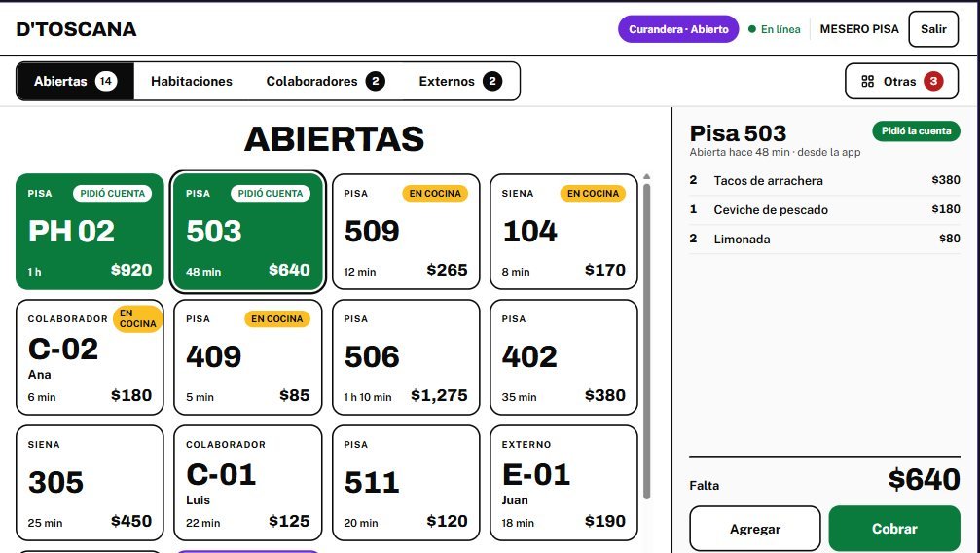The image size is (980, 553).
Task: Click the Pidió la cuenta badge in detail panel
Action: (916, 131)
